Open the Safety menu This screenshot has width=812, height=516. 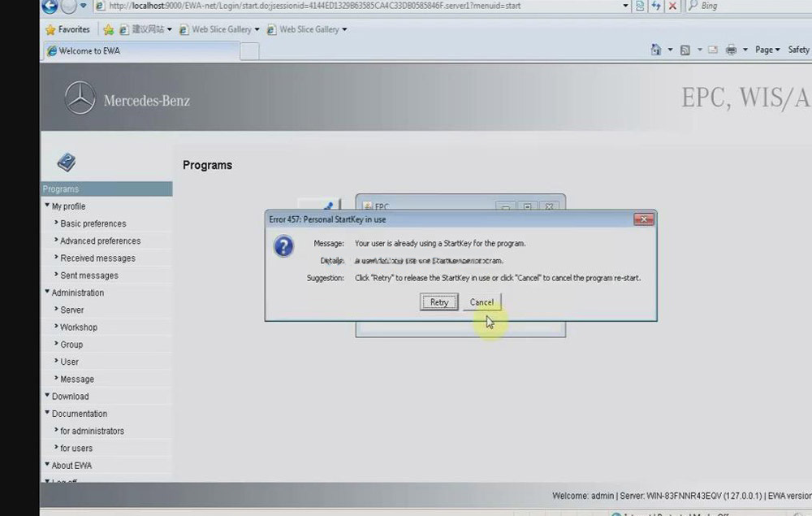coord(799,50)
